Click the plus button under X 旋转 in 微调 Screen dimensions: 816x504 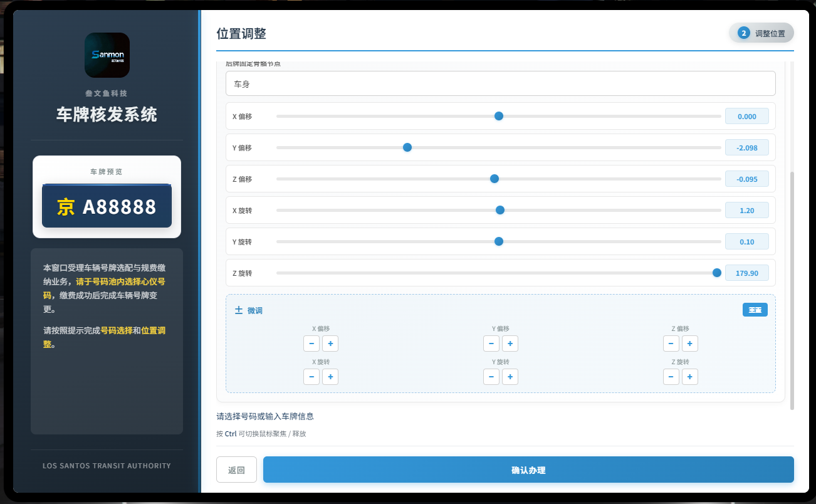[x=330, y=377]
